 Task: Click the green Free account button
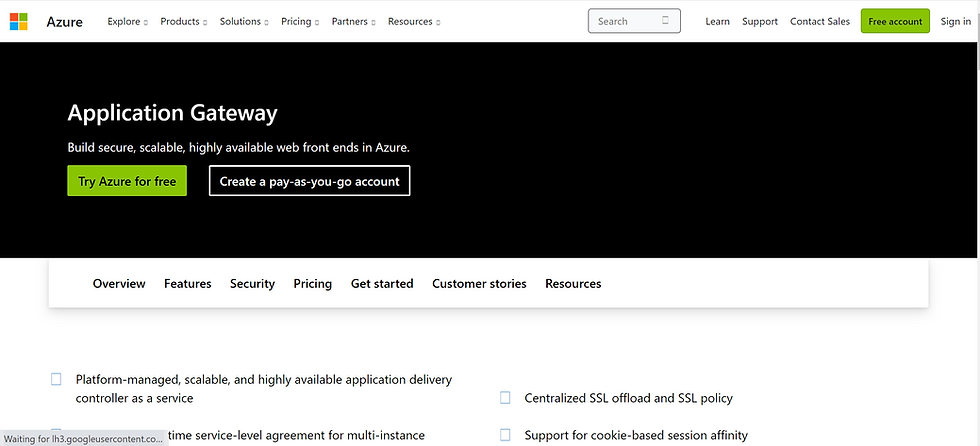(x=895, y=21)
